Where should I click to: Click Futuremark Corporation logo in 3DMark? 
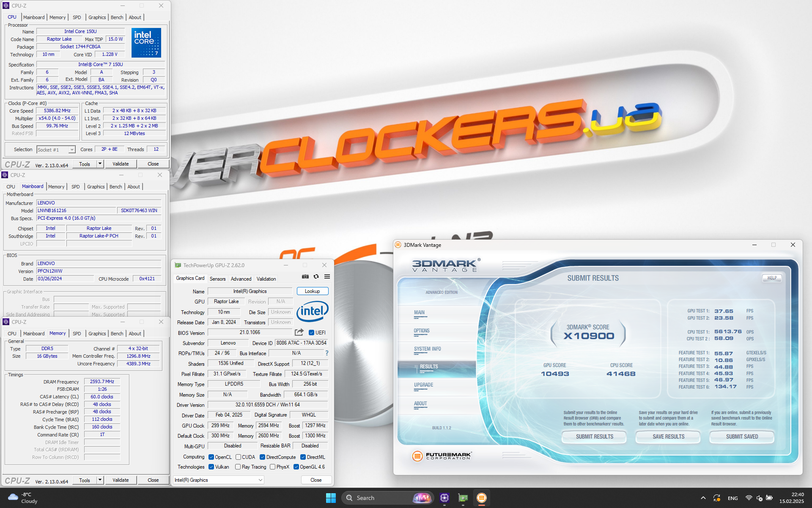coord(442,456)
